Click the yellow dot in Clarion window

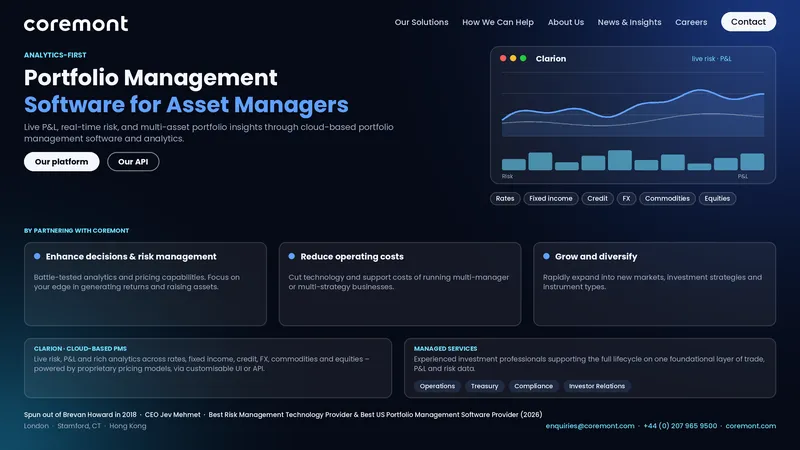(513, 58)
